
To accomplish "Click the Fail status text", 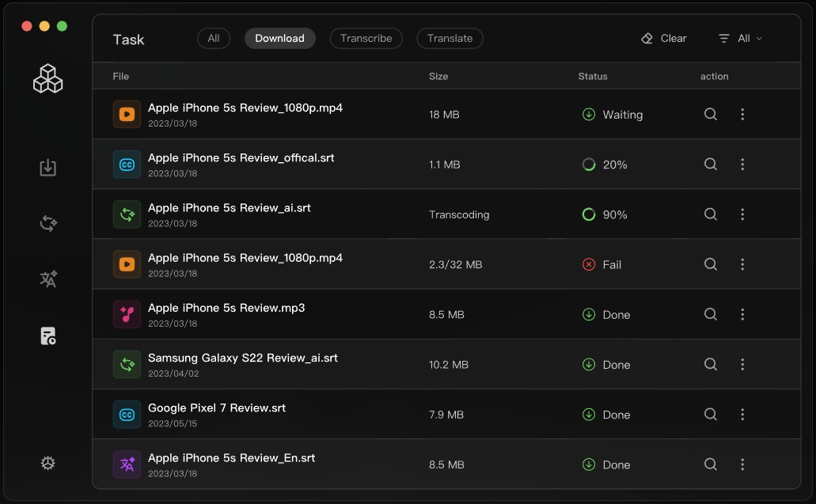I will pyautogui.click(x=612, y=265).
